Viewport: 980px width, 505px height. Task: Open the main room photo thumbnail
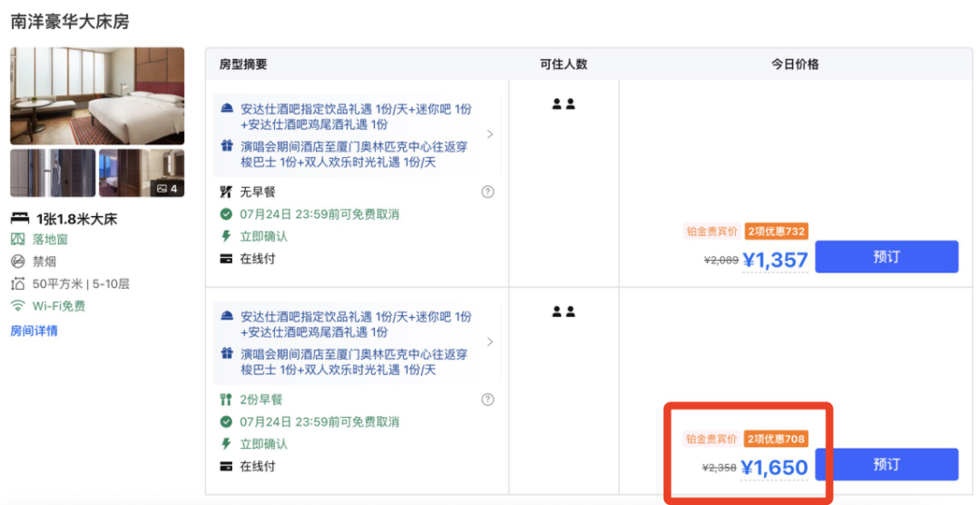pos(97,95)
